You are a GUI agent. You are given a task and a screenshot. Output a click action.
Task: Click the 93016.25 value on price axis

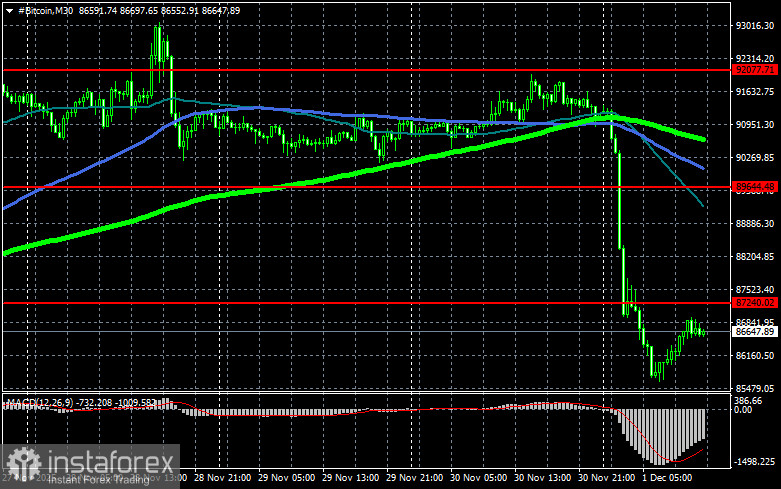coord(754,26)
